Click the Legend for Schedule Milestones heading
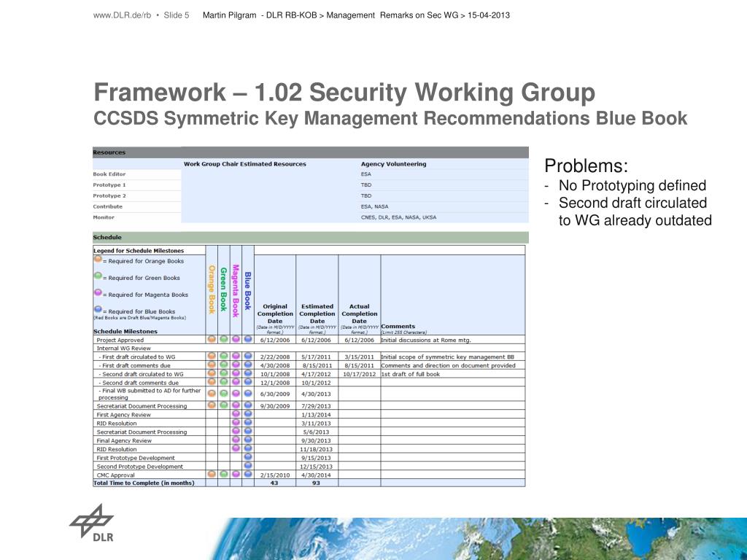 point(139,251)
